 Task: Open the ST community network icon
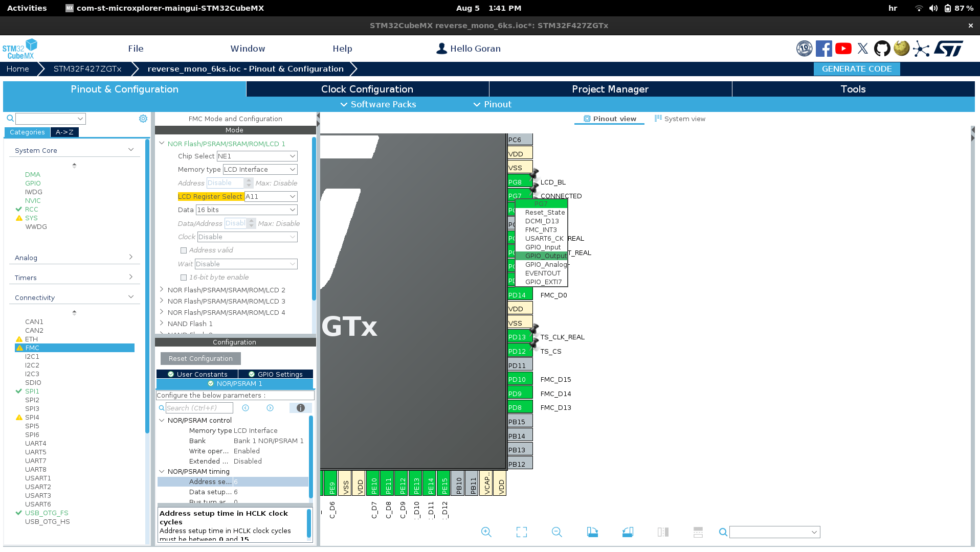click(921, 49)
